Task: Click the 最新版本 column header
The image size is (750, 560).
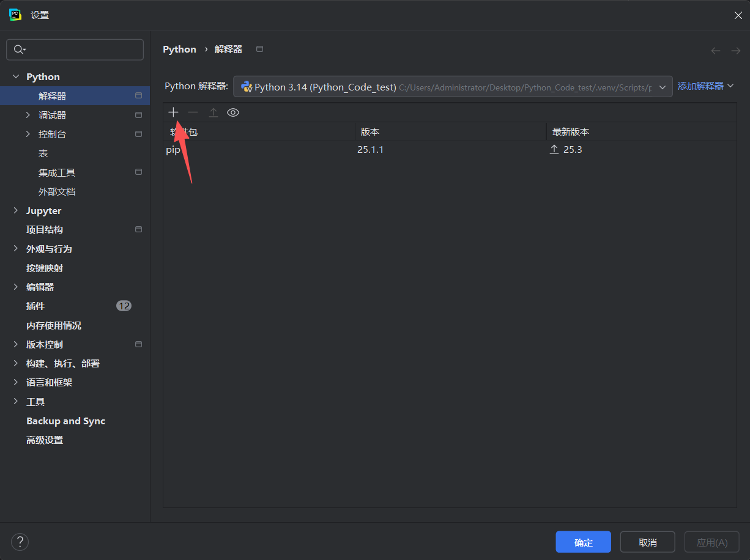Action: (x=640, y=132)
